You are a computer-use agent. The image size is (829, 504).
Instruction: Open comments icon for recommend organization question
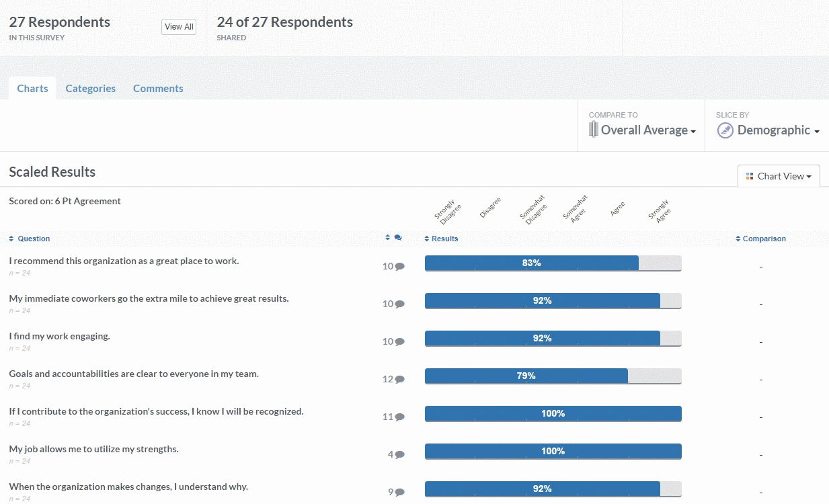tap(400, 267)
